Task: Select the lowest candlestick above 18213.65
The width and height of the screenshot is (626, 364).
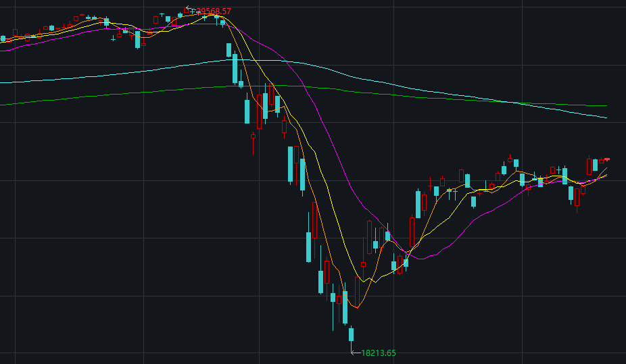Action: (x=351, y=334)
